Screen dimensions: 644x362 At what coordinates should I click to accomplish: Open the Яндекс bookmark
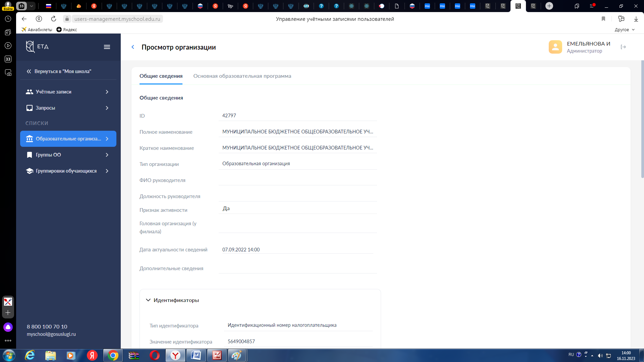(67, 29)
